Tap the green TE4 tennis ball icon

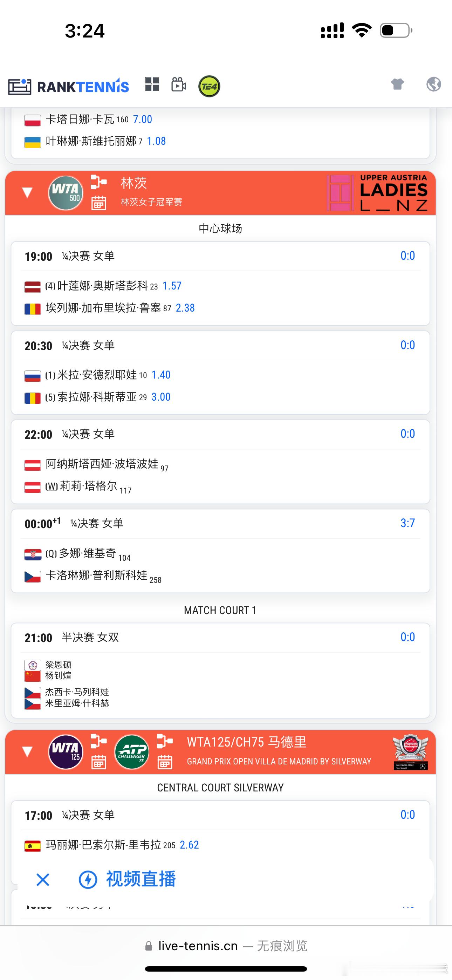coord(209,86)
